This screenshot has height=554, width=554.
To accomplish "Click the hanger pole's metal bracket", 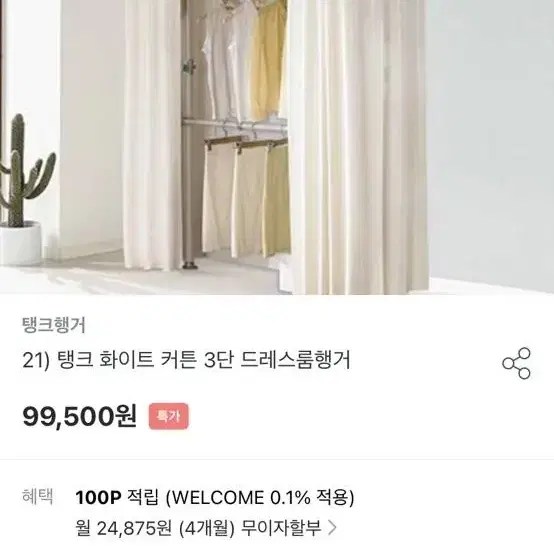I will pyautogui.click(x=189, y=66).
